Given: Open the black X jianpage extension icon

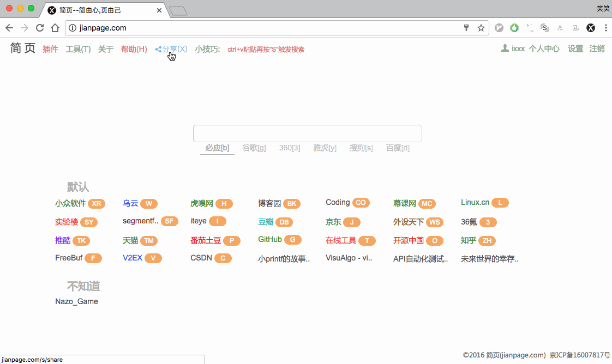Looking at the screenshot, I should pyautogui.click(x=591, y=28).
